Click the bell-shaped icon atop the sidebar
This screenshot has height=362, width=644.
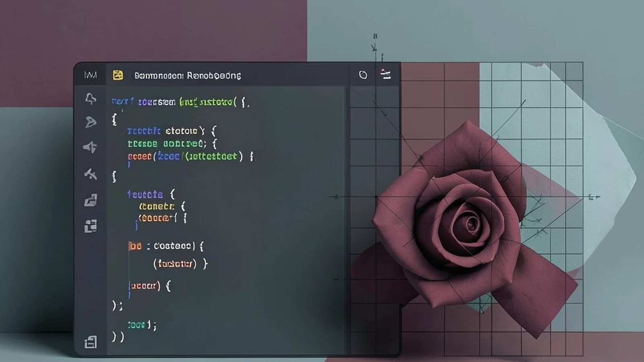tap(91, 99)
